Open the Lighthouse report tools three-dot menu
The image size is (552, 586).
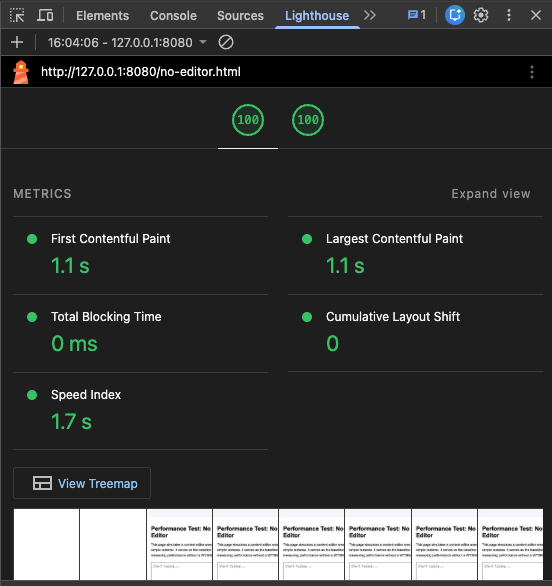(532, 72)
